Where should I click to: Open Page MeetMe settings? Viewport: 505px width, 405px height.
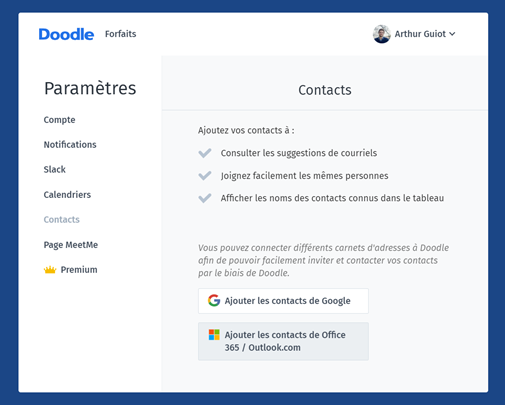[x=71, y=245]
